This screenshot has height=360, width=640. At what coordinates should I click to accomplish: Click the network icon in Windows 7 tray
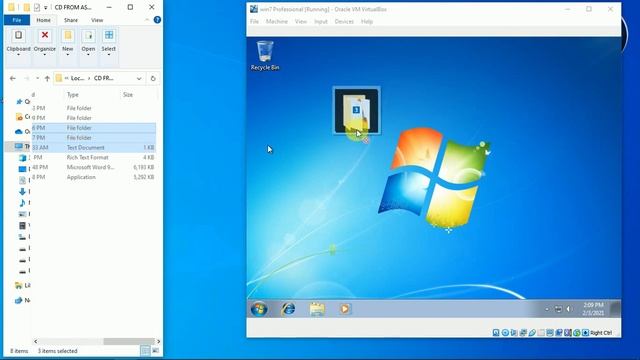[x=558, y=309]
